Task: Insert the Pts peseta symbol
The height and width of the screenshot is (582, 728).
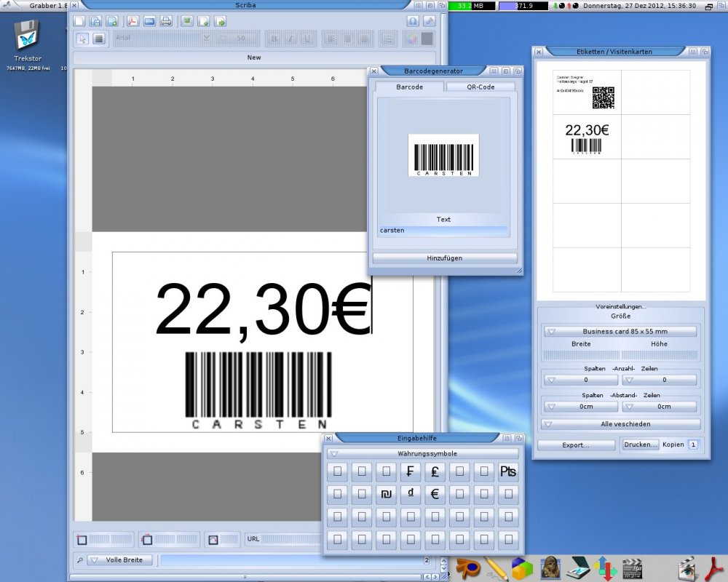Action: (x=508, y=471)
